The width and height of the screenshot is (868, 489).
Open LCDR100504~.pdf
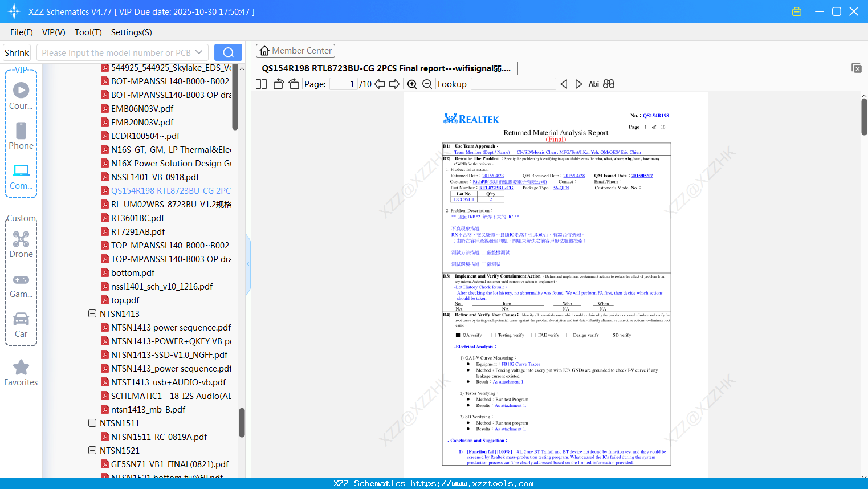coord(145,136)
